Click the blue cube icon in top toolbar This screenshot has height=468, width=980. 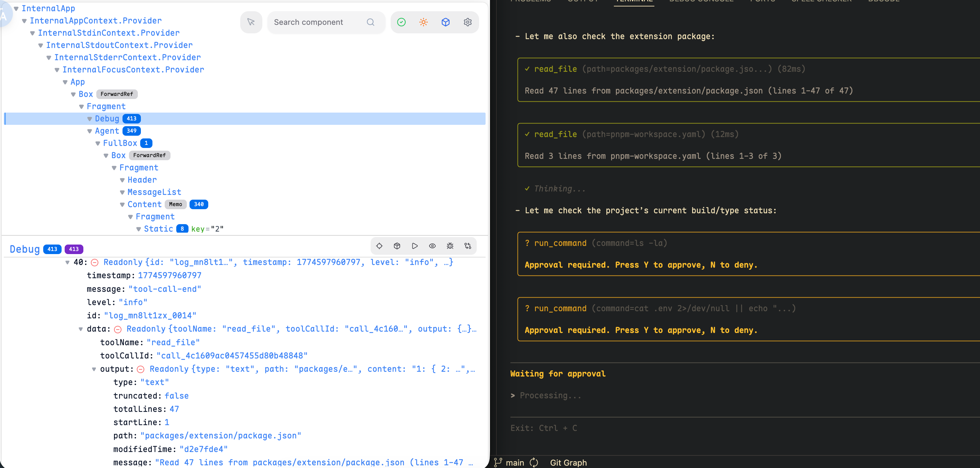[x=445, y=22]
